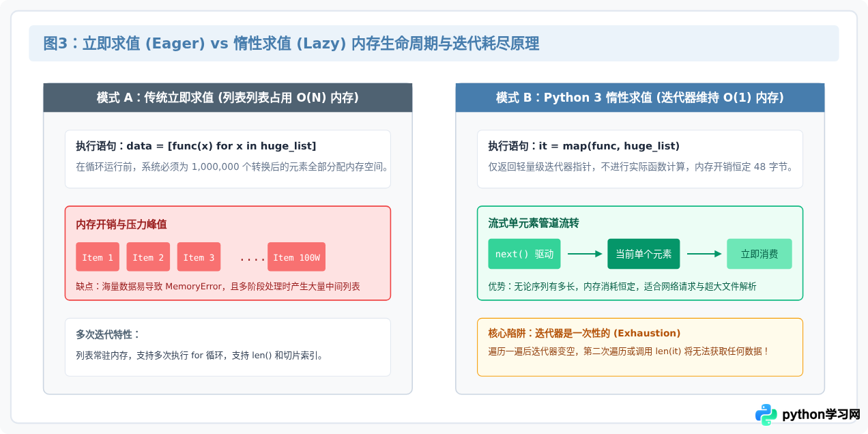Click the 流式单元素管道流转 heading
The image size is (868, 434).
pyautogui.click(x=534, y=223)
